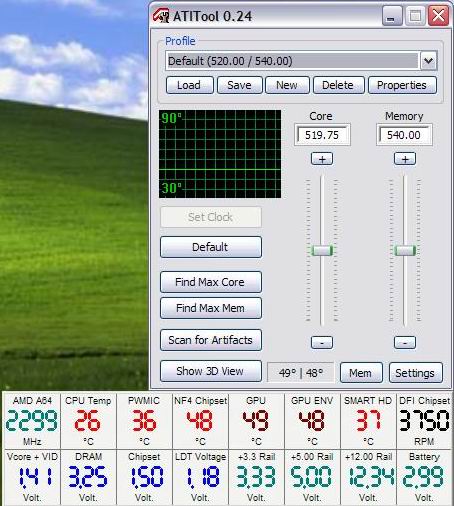Open the Mem settings button
The height and width of the screenshot is (506, 454).
[361, 373]
